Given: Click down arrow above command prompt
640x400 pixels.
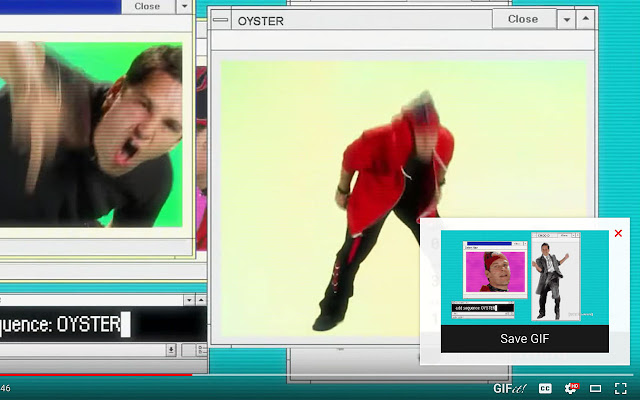Looking at the screenshot, I should [x=189, y=300].
